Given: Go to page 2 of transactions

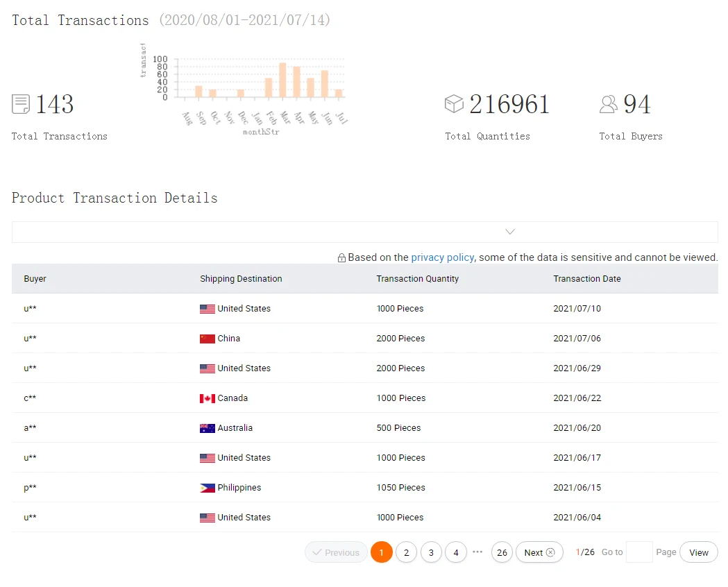Looking at the screenshot, I should (406, 552).
